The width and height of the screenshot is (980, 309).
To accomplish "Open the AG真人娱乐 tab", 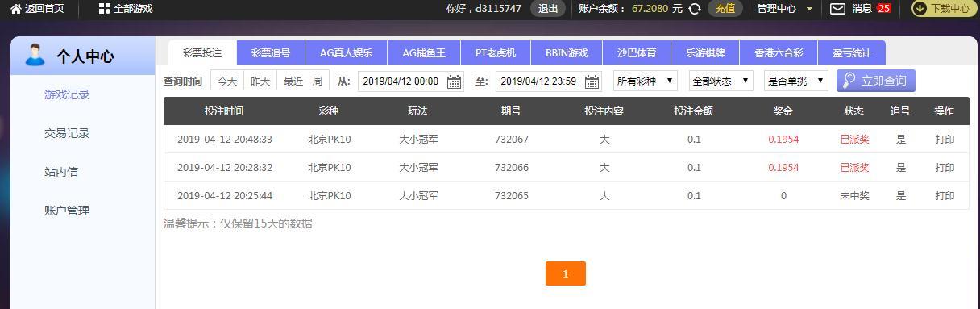I will 346,53.
